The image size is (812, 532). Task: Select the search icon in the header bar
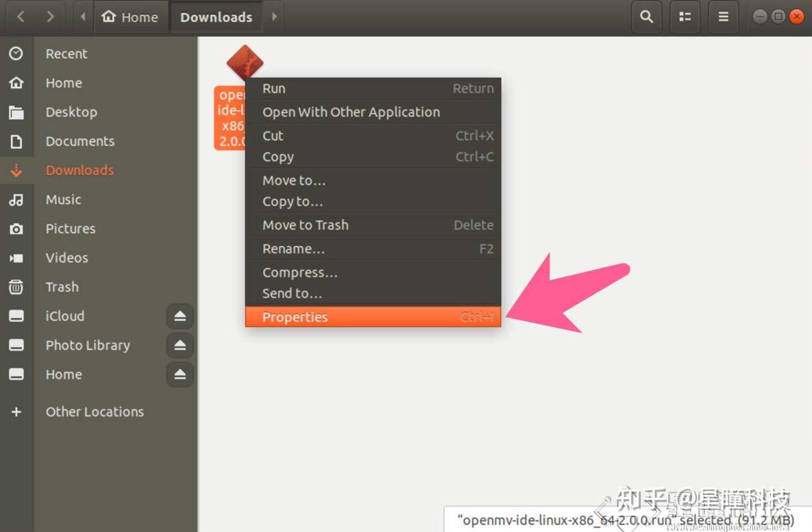[x=645, y=16]
